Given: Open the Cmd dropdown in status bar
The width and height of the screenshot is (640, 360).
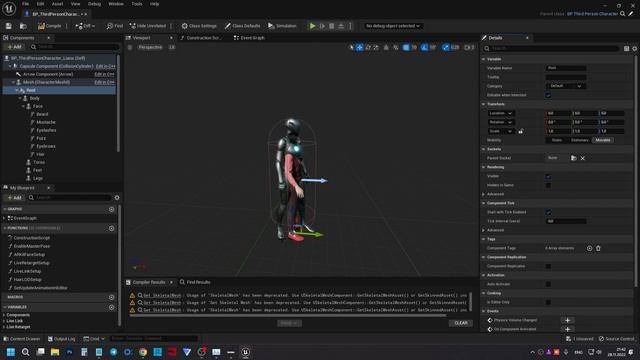Looking at the screenshot, I should click(94, 339).
